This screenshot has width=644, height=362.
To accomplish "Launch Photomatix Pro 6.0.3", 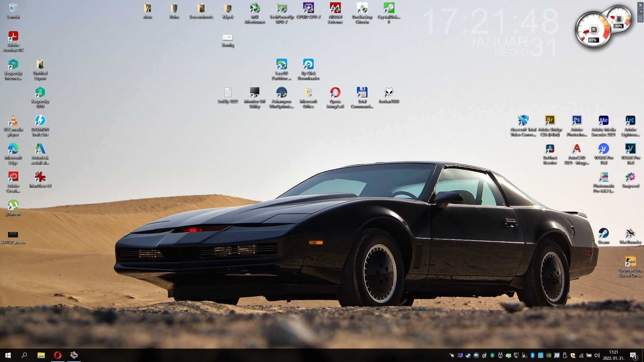I will [x=603, y=182].
